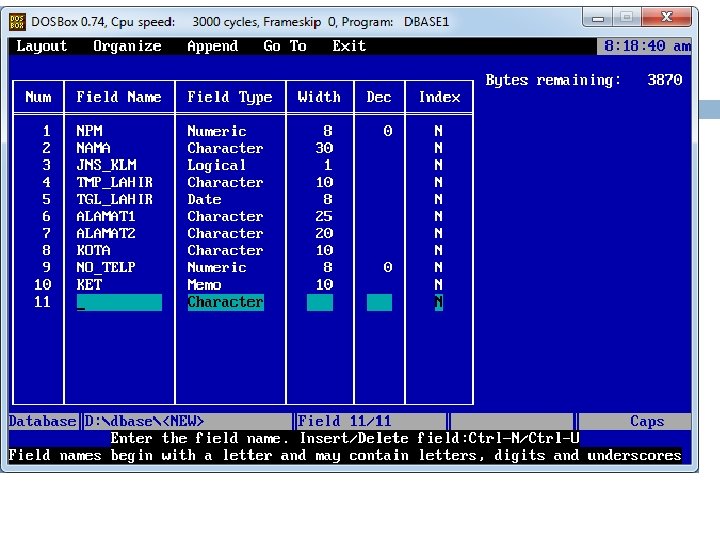The width and height of the screenshot is (720, 540).
Task: Close the DOSBox window
Action: (667, 17)
